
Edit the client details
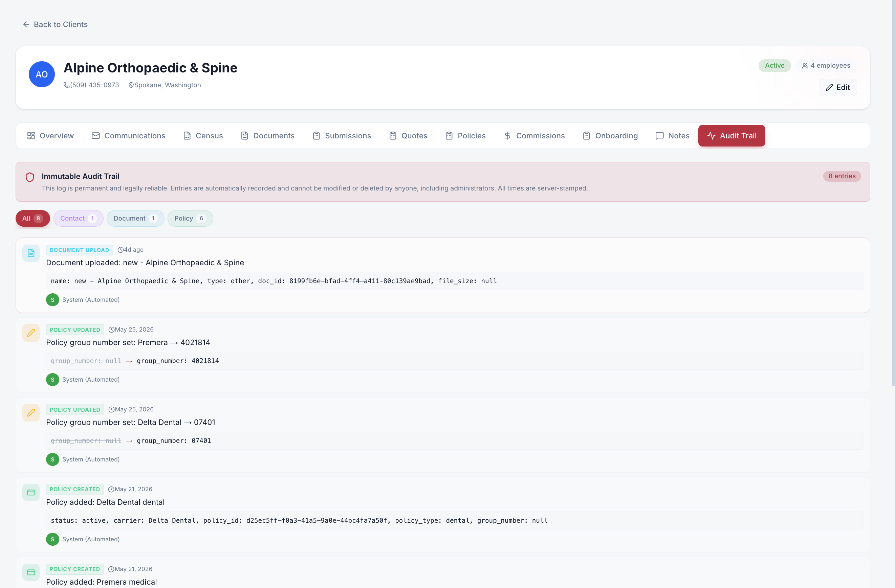(x=837, y=87)
